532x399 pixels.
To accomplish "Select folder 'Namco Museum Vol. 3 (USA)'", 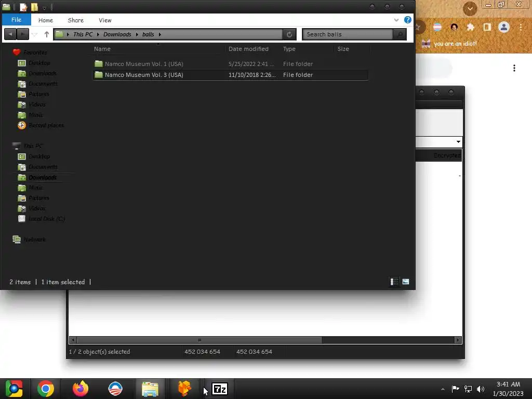I will [x=231, y=75].
